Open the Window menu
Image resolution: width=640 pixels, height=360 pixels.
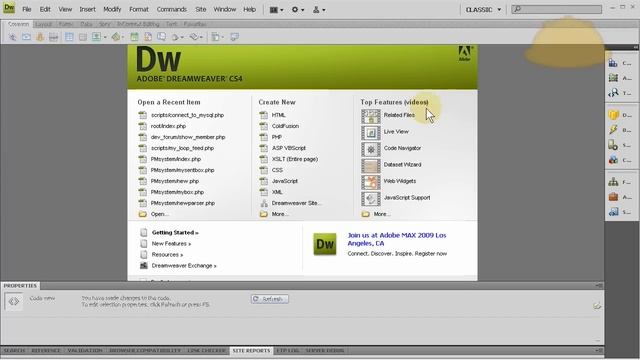click(224, 9)
